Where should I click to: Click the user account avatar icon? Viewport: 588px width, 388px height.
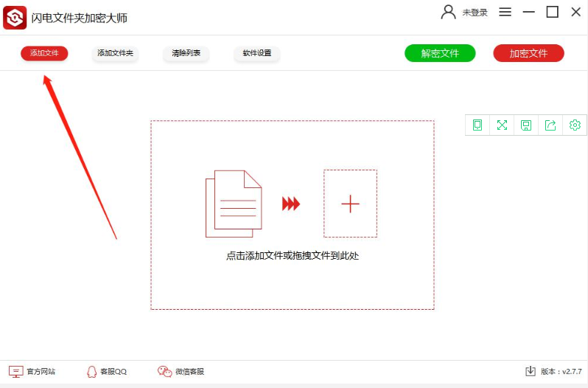tap(448, 12)
